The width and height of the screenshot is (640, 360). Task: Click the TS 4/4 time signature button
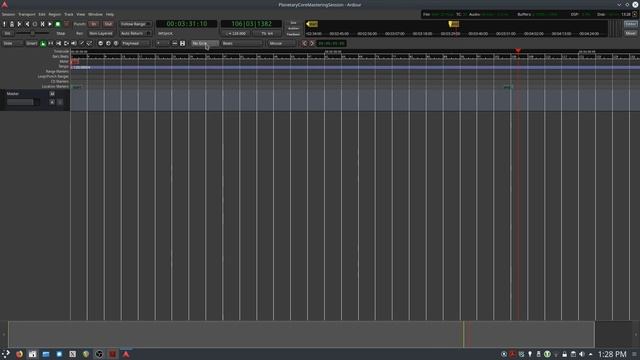point(267,33)
